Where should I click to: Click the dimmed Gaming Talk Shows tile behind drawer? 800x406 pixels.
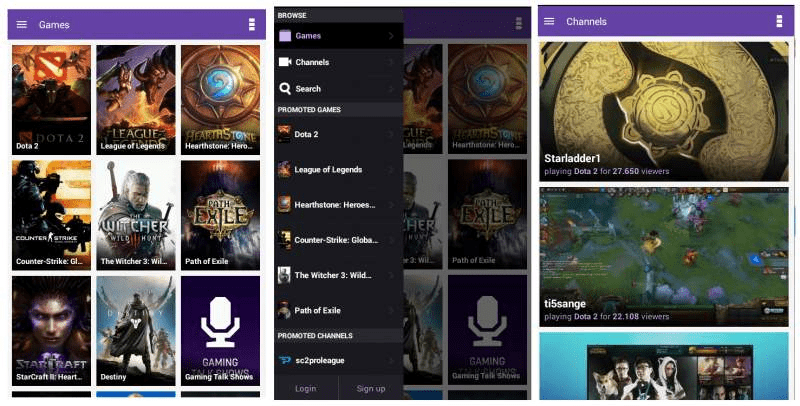click(487, 330)
